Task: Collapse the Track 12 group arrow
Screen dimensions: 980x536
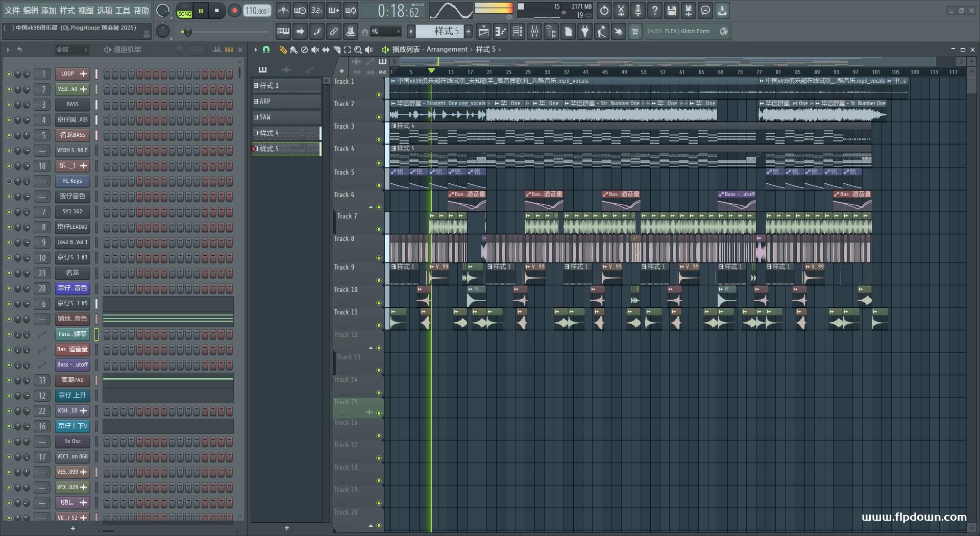Action: [371, 348]
